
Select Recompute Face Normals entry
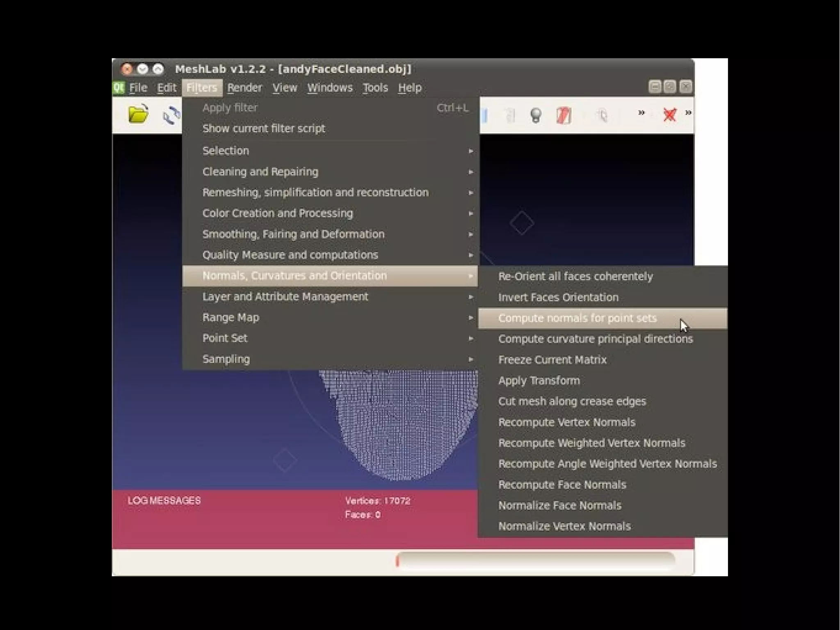tap(562, 485)
